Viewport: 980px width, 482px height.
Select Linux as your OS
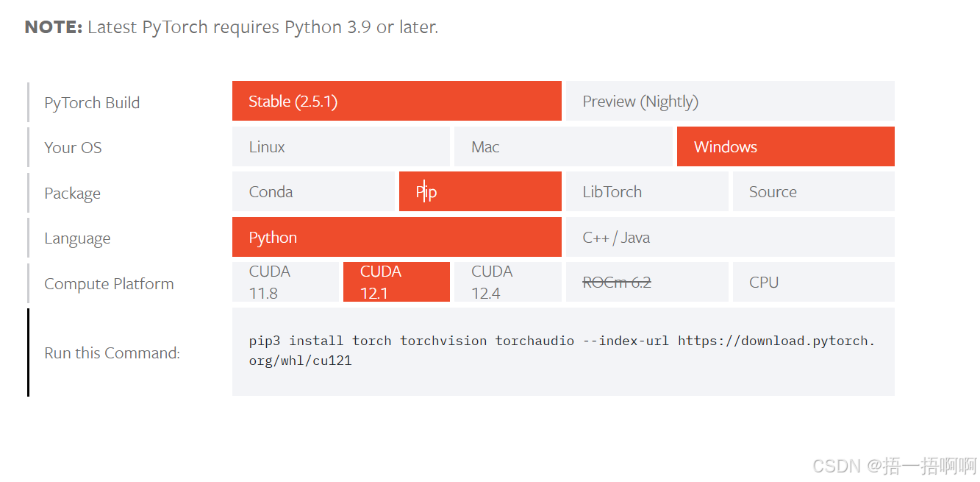[x=341, y=146]
